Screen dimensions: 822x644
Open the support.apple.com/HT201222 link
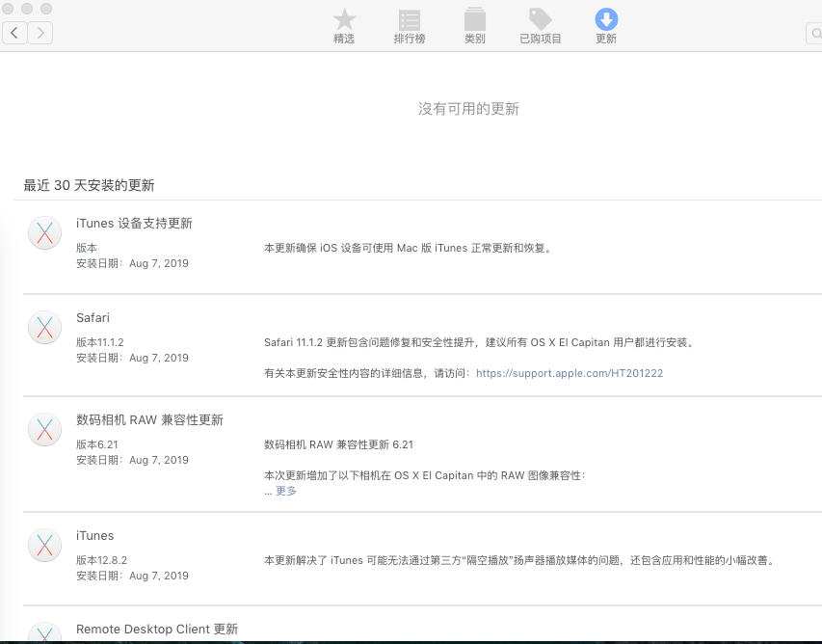[569, 373]
